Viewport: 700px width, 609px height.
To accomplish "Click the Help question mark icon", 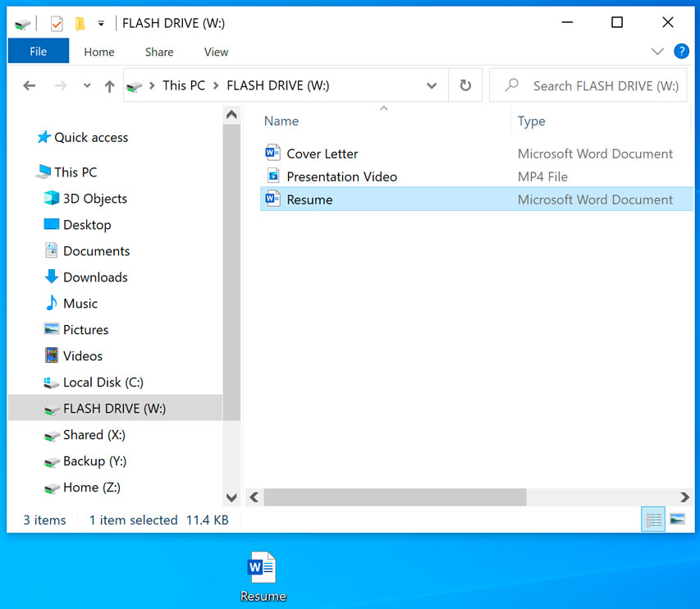I will pyautogui.click(x=681, y=51).
